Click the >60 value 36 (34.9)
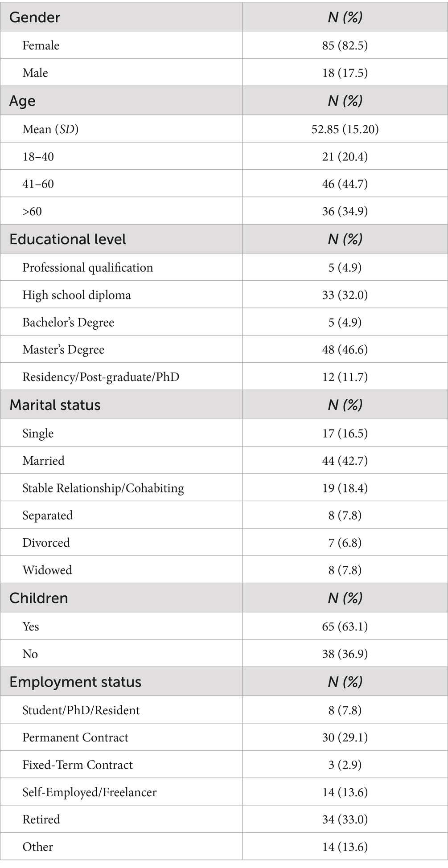Image resolution: width=448 pixels, height=868 pixels. point(345,211)
